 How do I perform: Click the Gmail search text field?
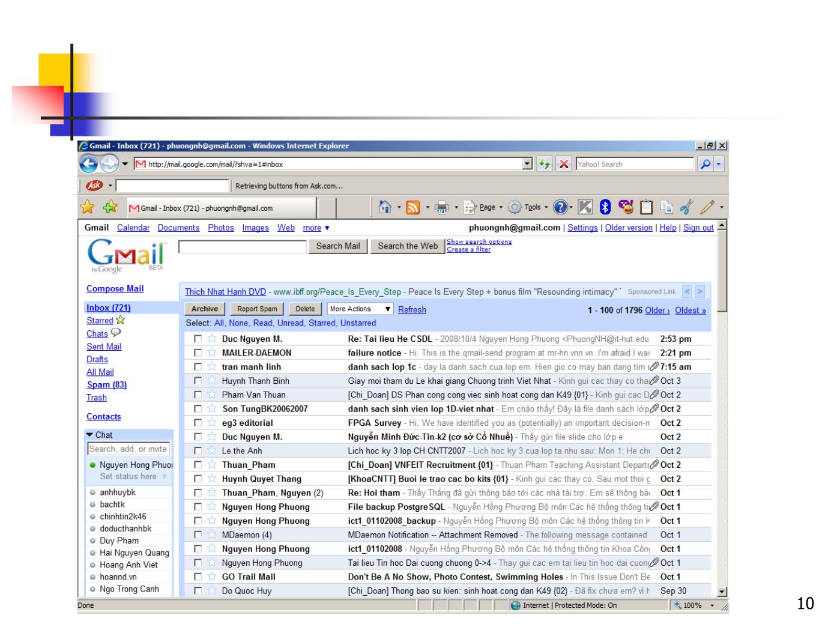pos(243,246)
